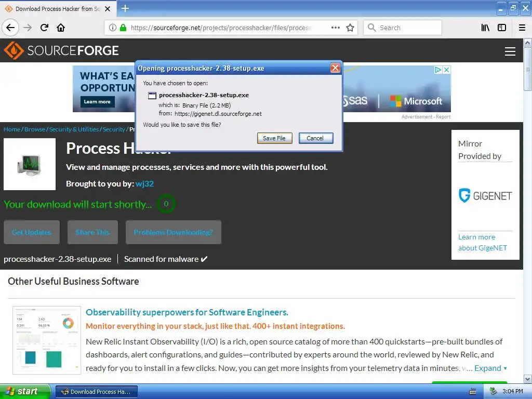Open page actions three-dots menu
Screen dimensions: 532x399
point(335,28)
